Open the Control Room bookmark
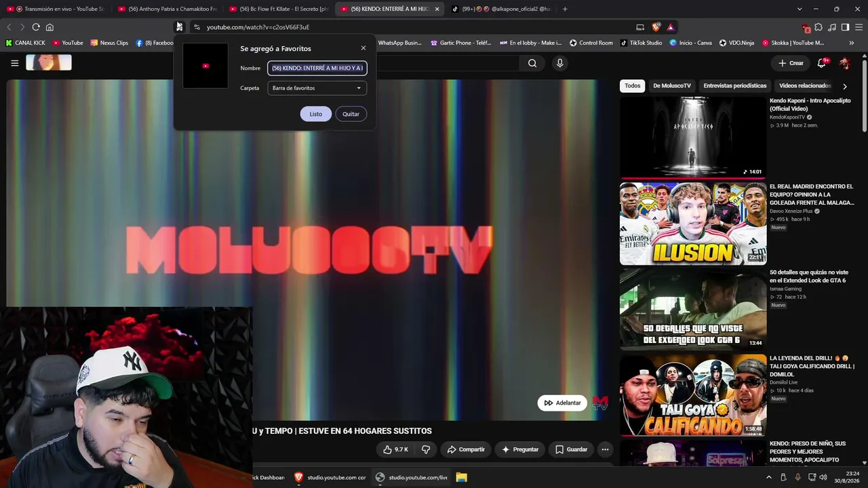 591,43
